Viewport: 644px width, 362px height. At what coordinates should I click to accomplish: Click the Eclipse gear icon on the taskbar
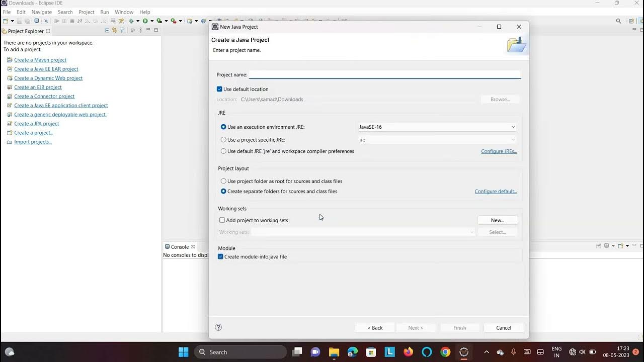464,352
